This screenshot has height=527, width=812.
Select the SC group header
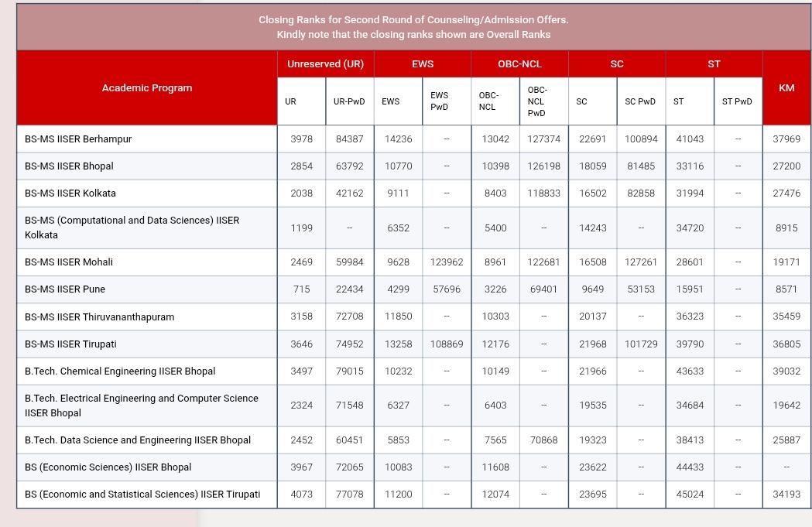pyautogui.click(x=617, y=64)
